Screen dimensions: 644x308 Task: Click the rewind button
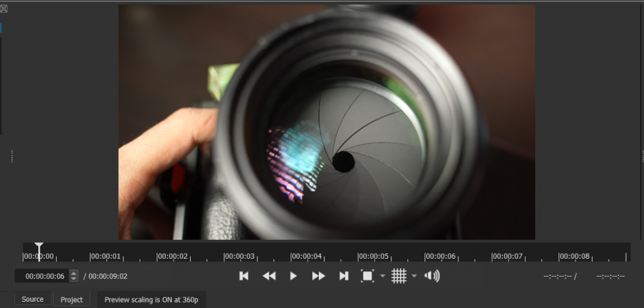click(x=269, y=276)
